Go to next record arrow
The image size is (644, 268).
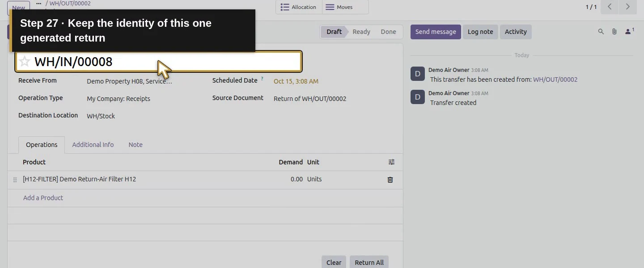pos(627,7)
